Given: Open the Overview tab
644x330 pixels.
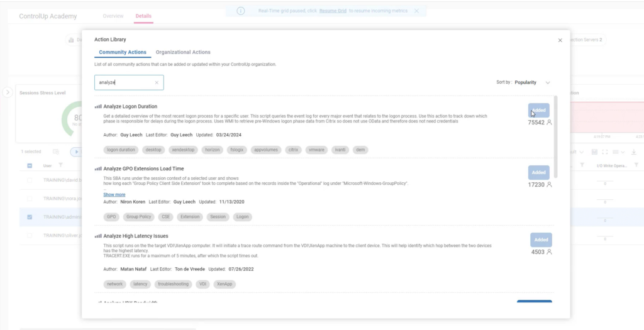Looking at the screenshot, I should [x=113, y=16].
